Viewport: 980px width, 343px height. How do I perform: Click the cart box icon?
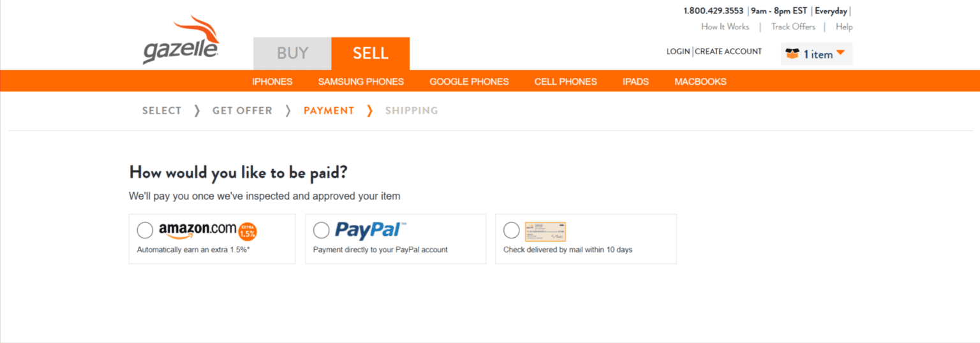tap(792, 54)
